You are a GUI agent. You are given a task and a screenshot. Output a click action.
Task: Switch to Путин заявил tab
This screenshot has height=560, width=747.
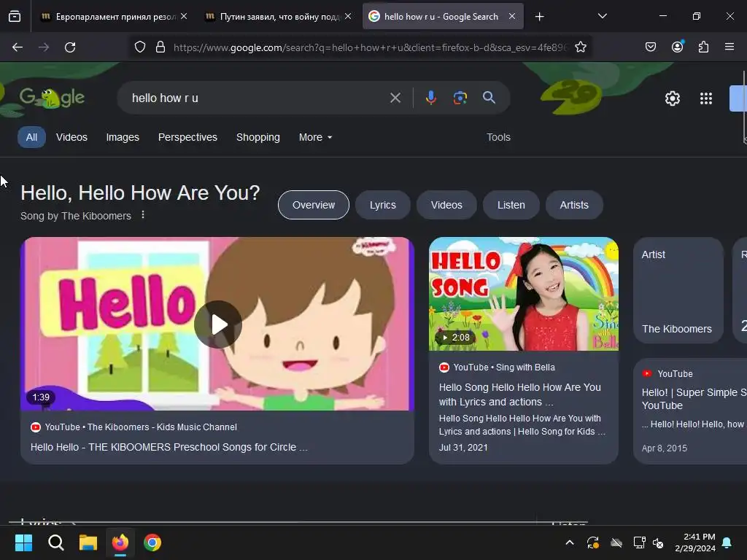[276, 17]
